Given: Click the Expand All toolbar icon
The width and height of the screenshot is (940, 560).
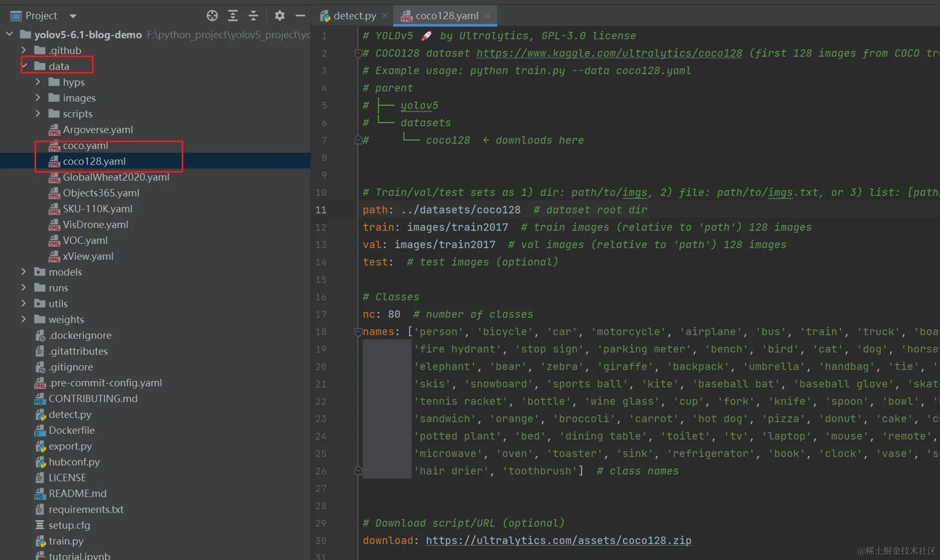Looking at the screenshot, I should point(233,16).
